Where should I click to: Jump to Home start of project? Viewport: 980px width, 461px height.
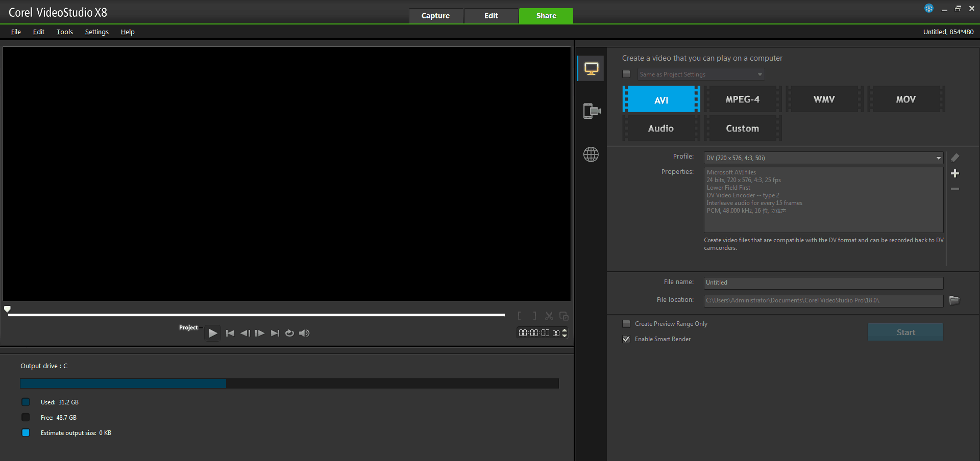tap(230, 333)
